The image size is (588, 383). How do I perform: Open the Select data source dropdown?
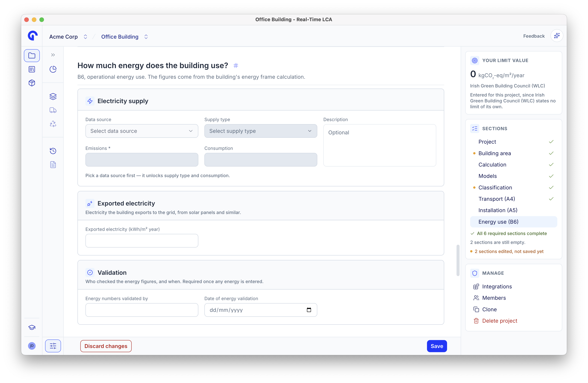pyautogui.click(x=142, y=131)
